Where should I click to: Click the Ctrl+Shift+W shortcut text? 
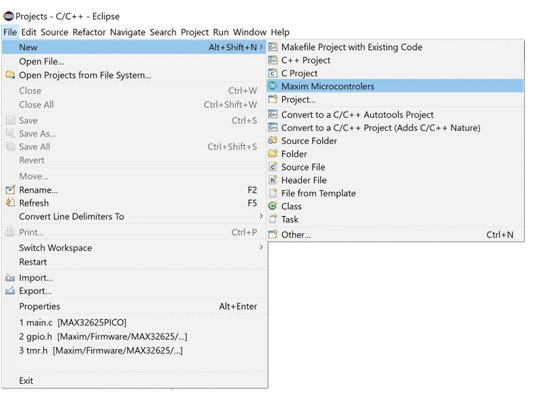[x=230, y=105]
